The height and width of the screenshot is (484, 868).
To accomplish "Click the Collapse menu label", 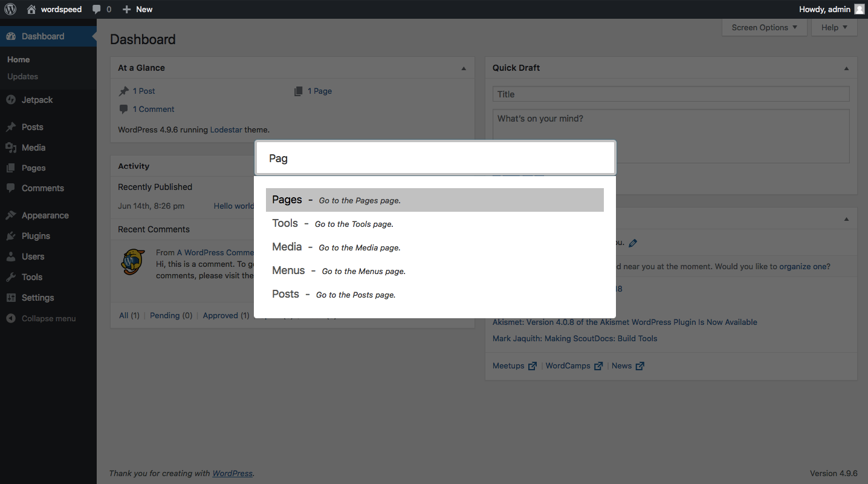I will pos(49,318).
